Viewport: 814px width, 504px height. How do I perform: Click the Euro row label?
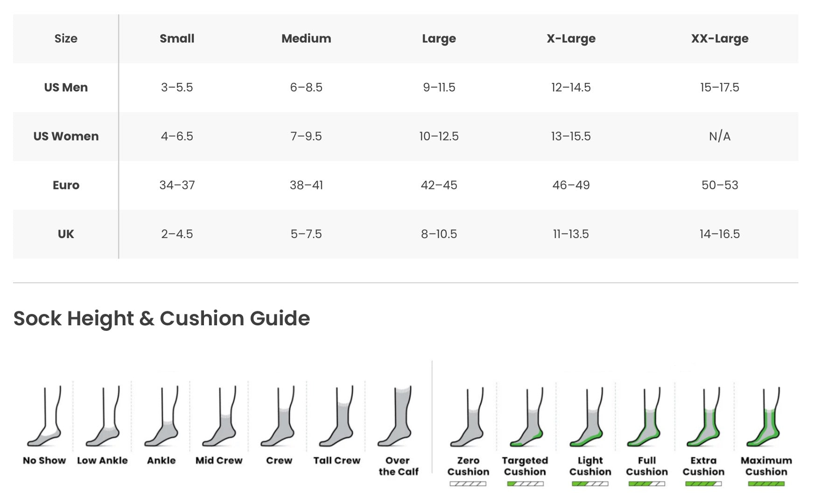tap(66, 185)
